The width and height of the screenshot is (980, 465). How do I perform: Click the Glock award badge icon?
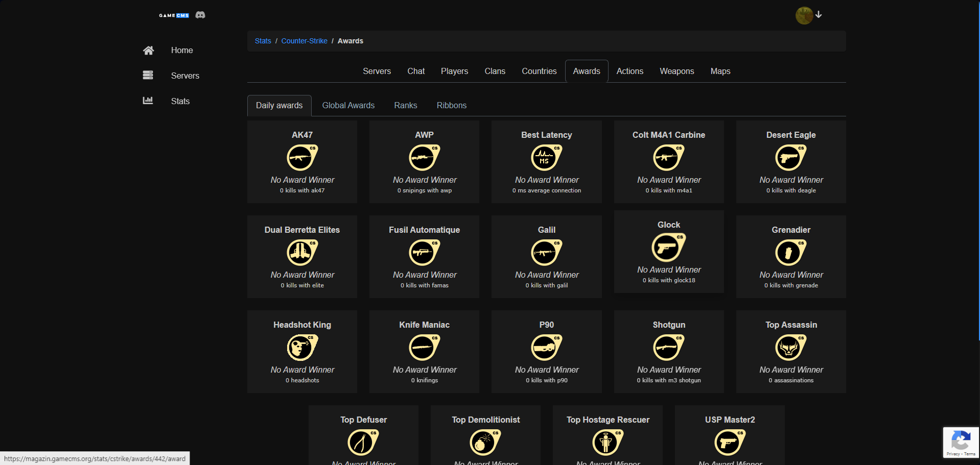click(668, 247)
